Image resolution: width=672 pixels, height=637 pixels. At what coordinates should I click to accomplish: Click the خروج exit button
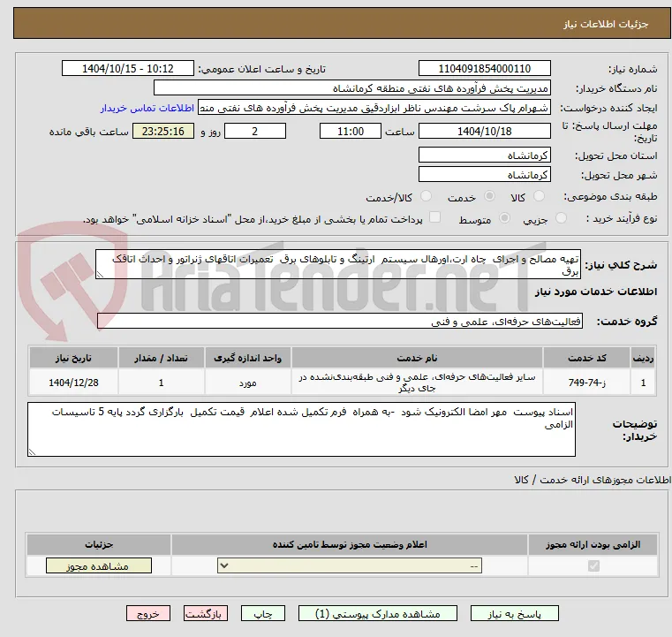(147, 613)
